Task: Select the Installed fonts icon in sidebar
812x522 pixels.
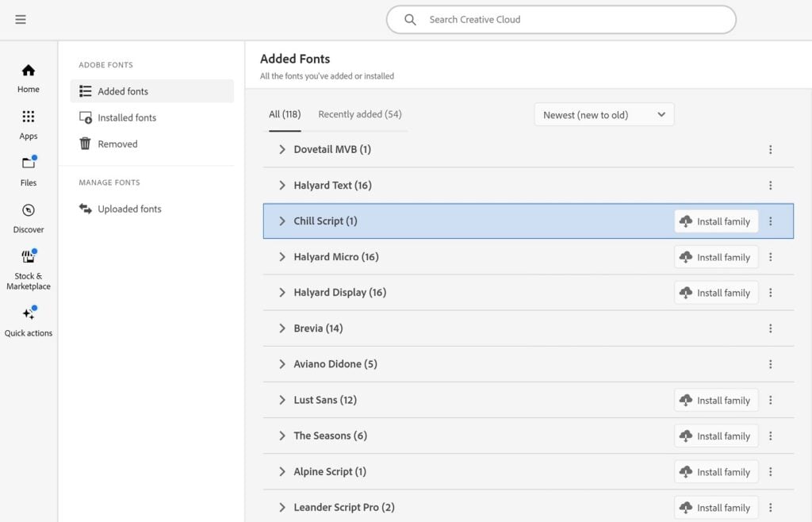Action: pyautogui.click(x=84, y=117)
